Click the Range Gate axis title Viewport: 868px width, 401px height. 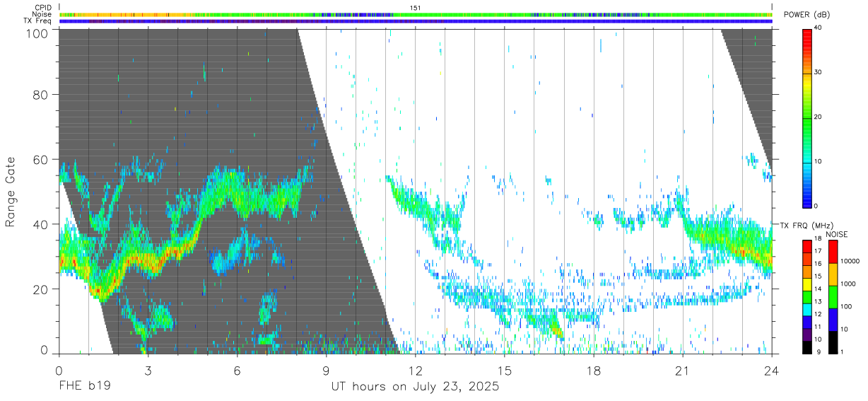[10, 192]
